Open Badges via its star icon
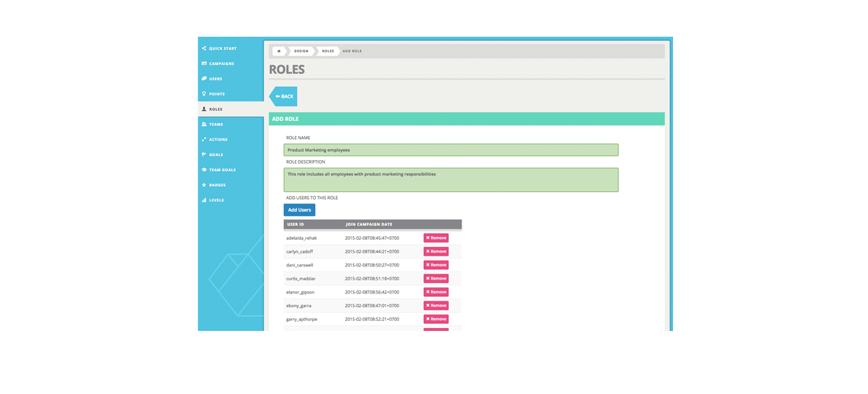Viewport: 868px width, 394px height. [204, 185]
